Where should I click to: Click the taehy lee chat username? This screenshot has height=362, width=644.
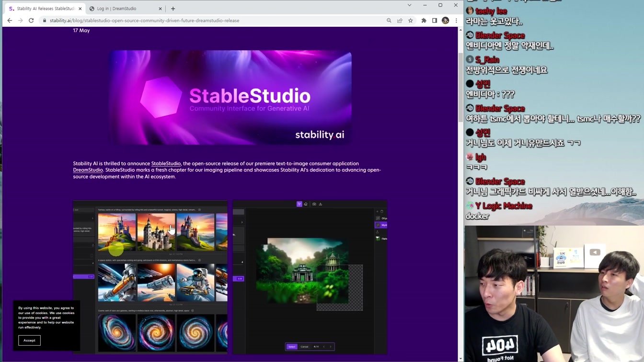pos(491,11)
